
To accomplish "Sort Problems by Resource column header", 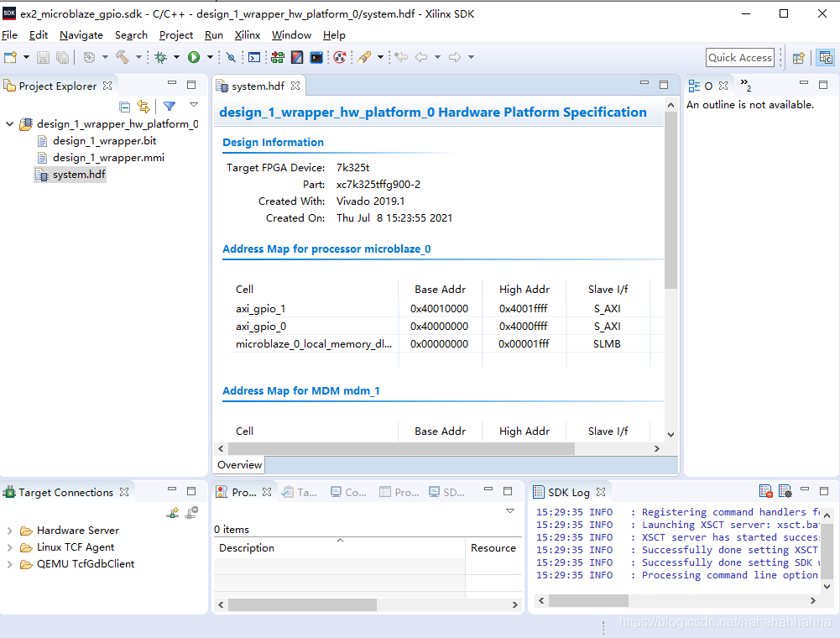I will 493,548.
